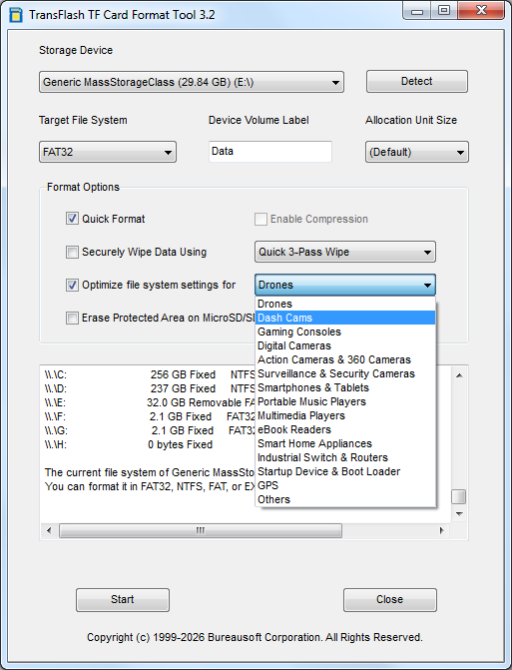Image resolution: width=512 pixels, height=670 pixels.
Task: Click the log vertical scrollbar thumb
Action: click(x=459, y=497)
